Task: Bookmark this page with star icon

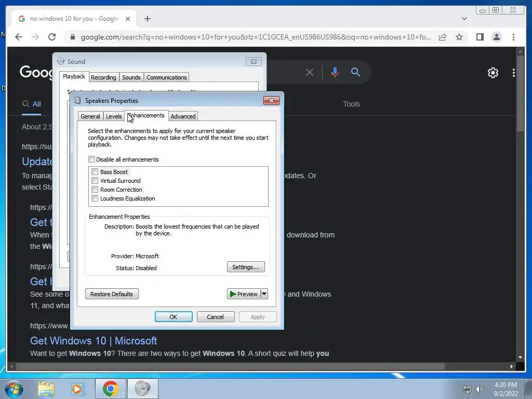Action: point(459,37)
